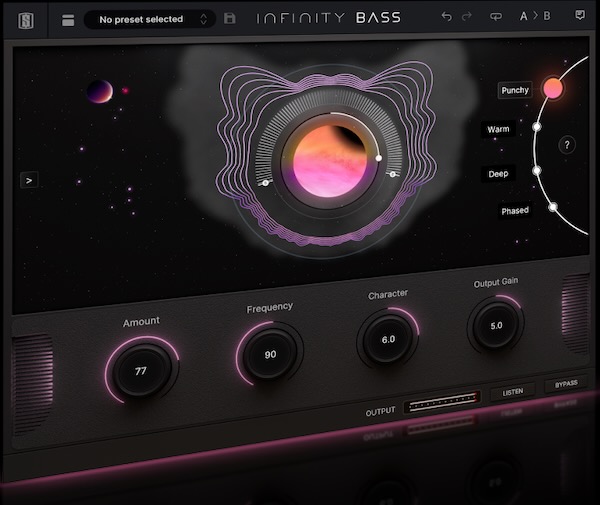Select the Punchy mode label
The image size is (600, 505).
click(515, 90)
